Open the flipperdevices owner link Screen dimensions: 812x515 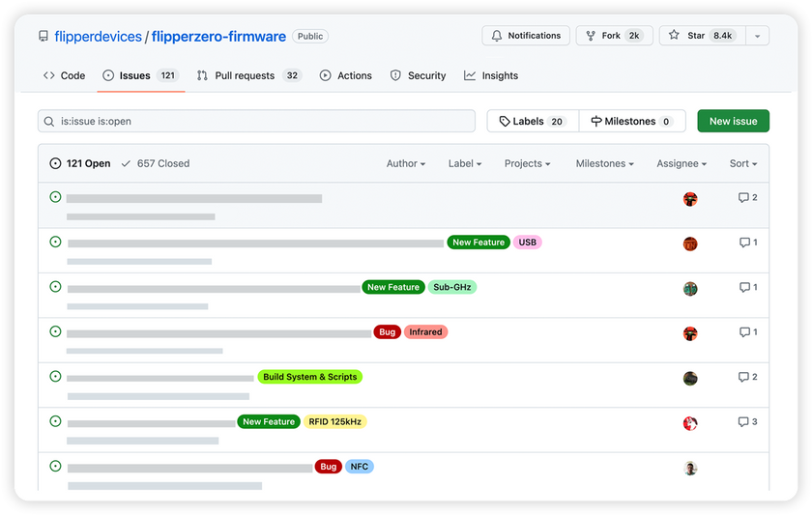(97, 37)
